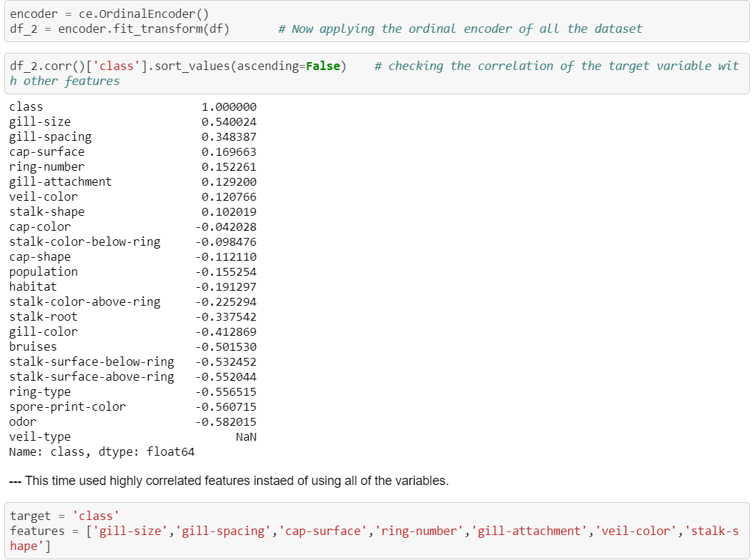752x560 pixels.
Task: Click the 'cap-color' output row label
Action: click(40, 226)
